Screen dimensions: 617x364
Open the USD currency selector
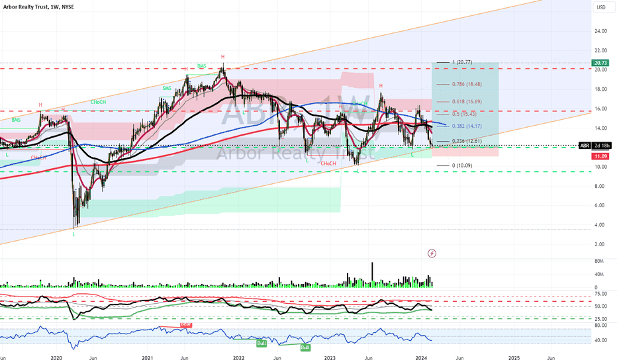pyautogui.click(x=601, y=7)
